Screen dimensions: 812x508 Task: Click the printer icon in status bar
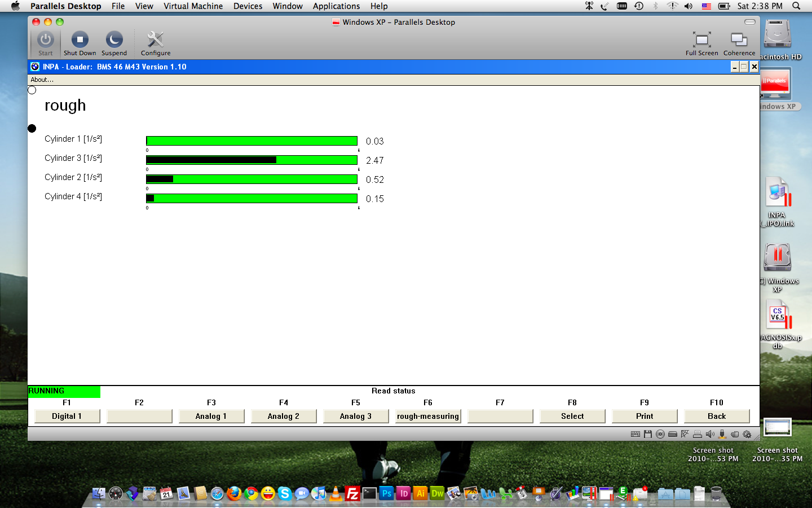pyautogui.click(x=698, y=434)
